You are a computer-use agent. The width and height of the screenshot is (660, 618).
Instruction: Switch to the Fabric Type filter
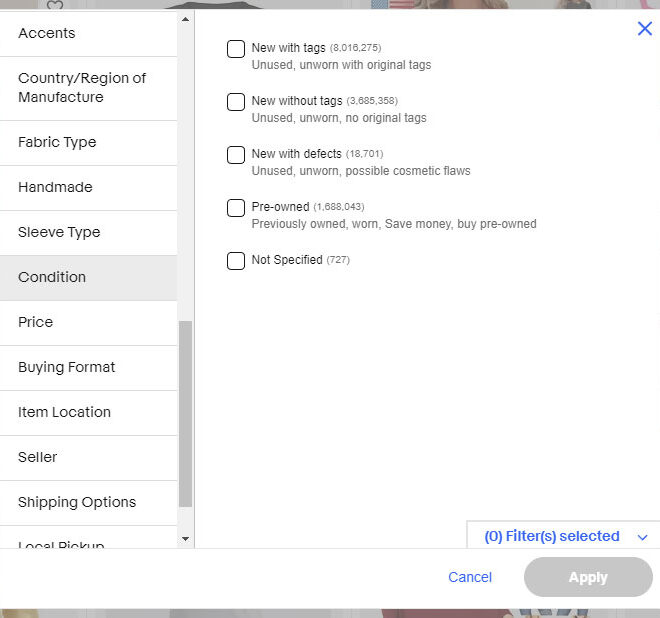pos(88,142)
